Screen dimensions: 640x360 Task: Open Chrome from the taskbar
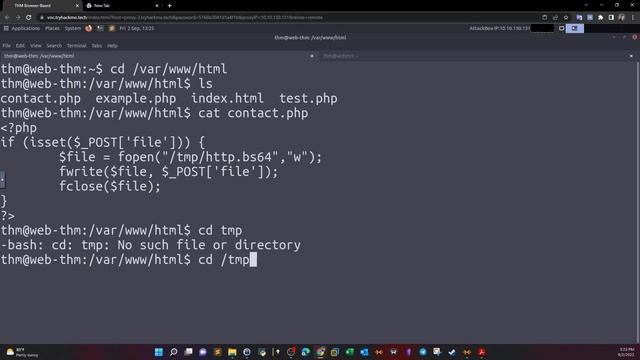320,352
